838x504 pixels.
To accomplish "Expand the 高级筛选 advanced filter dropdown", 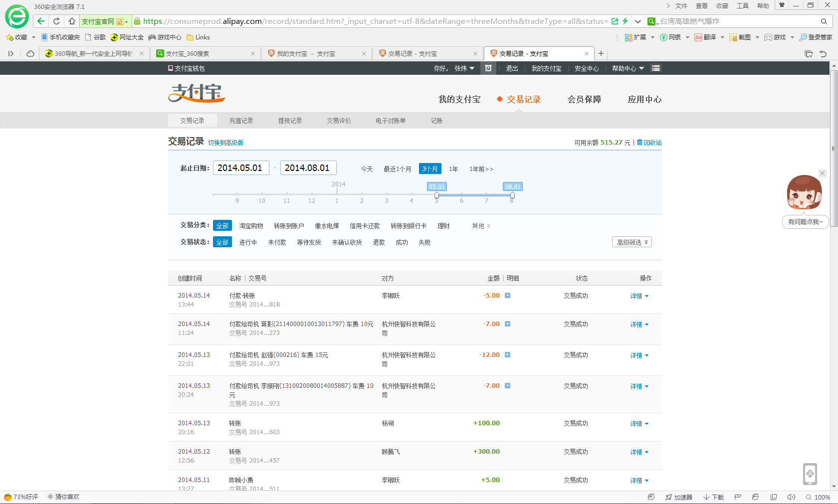I will [631, 242].
